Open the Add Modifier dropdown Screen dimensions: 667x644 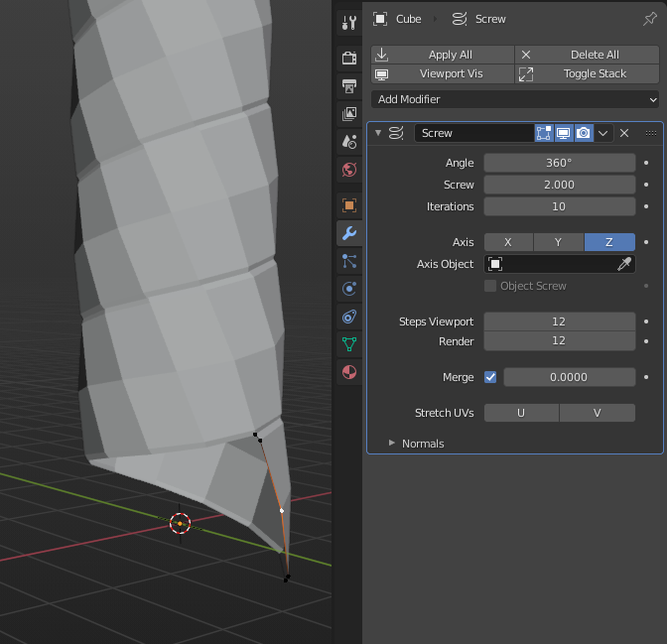[x=514, y=99]
